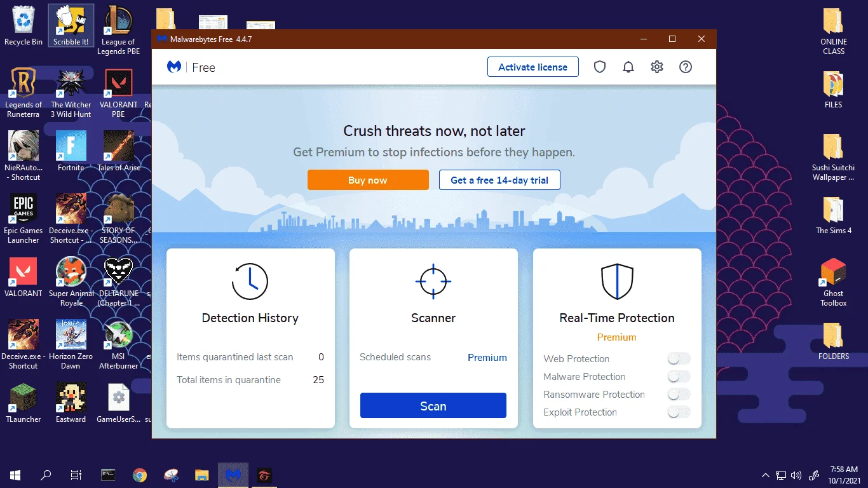Click the Real-Time Protection shield icon

click(617, 281)
